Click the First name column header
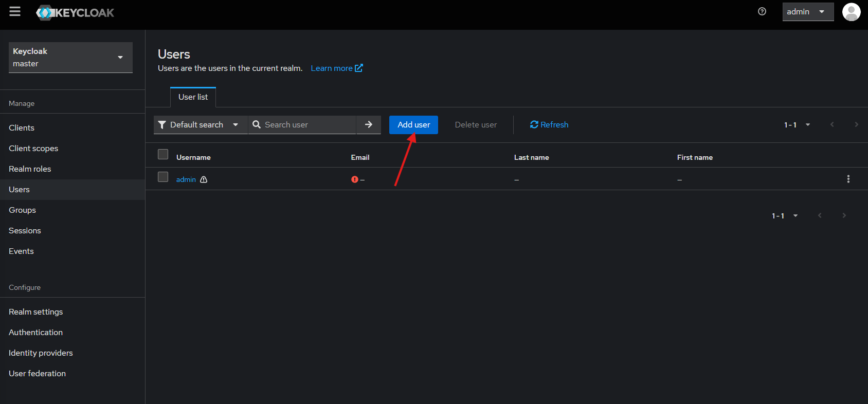The width and height of the screenshot is (868, 404). (695, 157)
